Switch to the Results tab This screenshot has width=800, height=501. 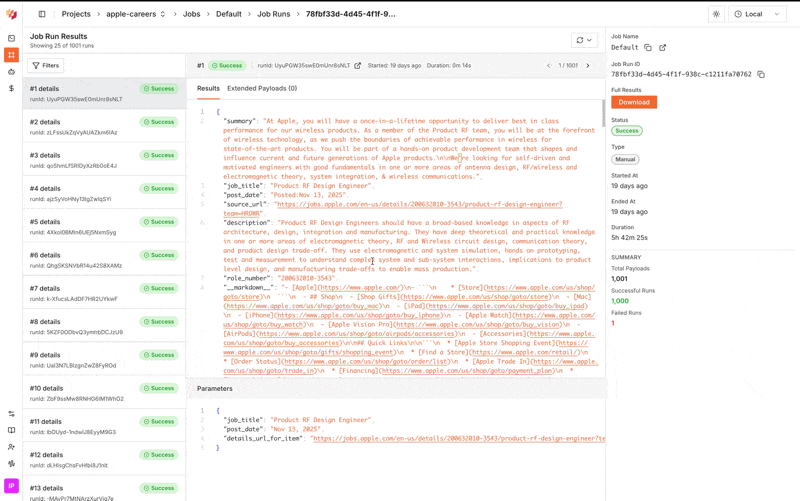click(x=208, y=88)
